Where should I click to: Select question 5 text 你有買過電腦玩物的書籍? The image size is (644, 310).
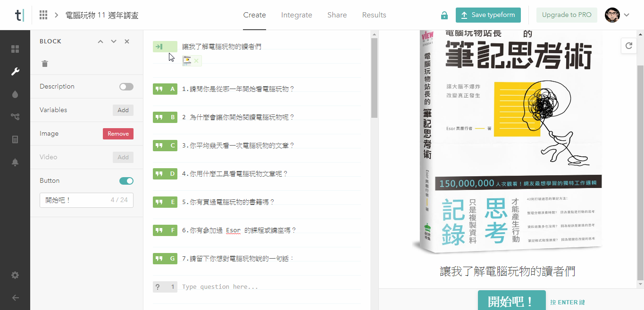tap(228, 202)
